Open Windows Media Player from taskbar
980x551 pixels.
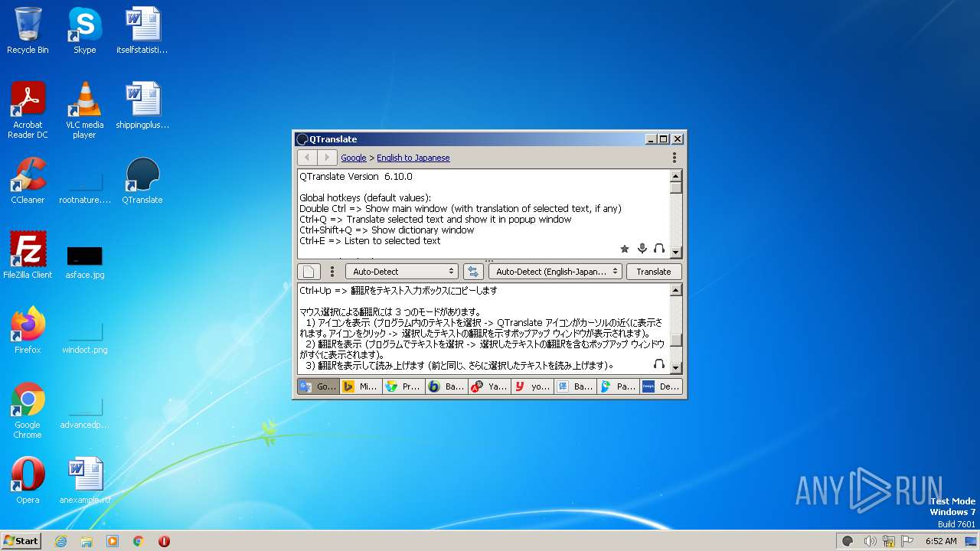pos(113,541)
